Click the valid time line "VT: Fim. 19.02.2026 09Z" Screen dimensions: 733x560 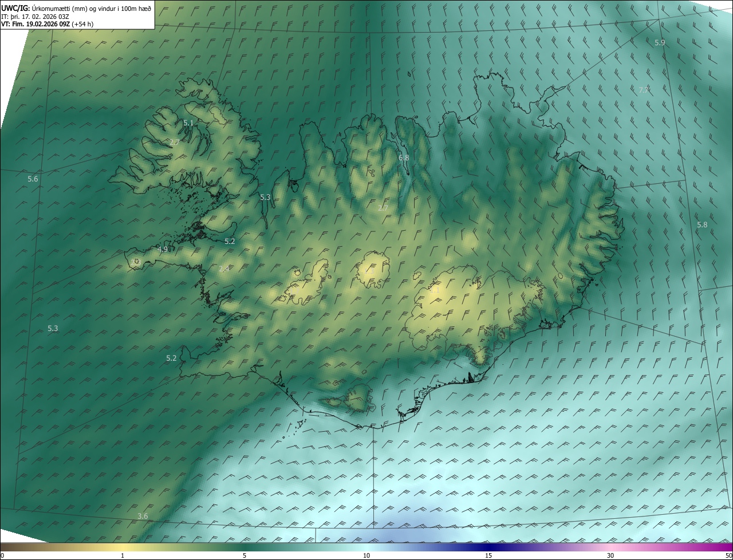pos(36,24)
